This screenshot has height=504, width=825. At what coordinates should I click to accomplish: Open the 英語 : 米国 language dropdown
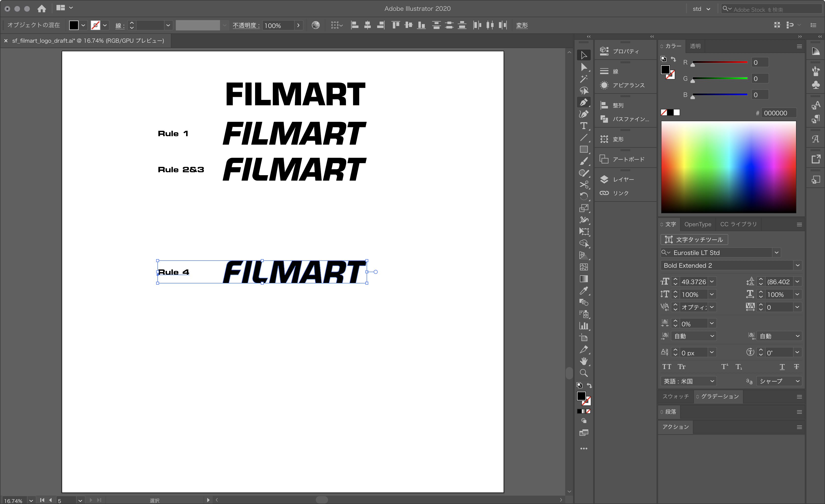pyautogui.click(x=688, y=381)
